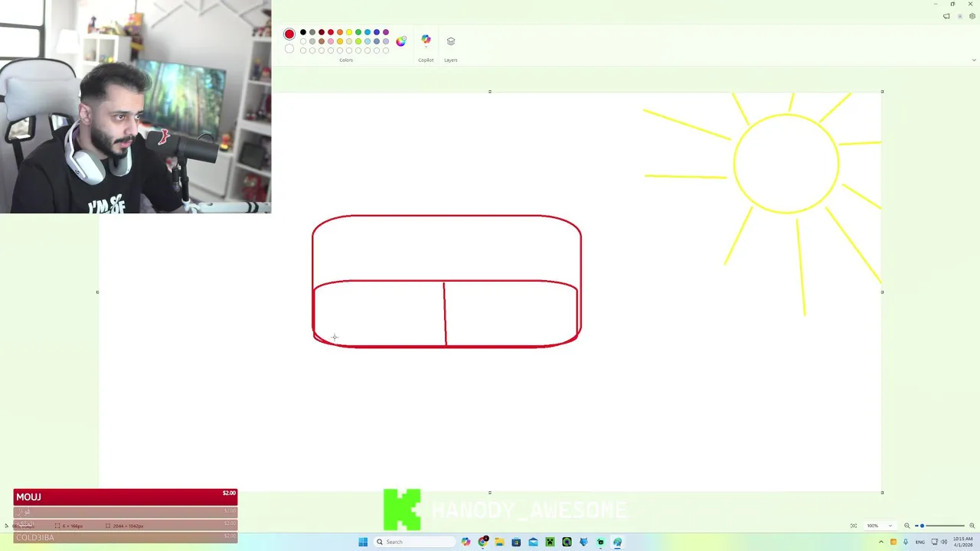Open the Mail app from the taskbar

point(533,542)
